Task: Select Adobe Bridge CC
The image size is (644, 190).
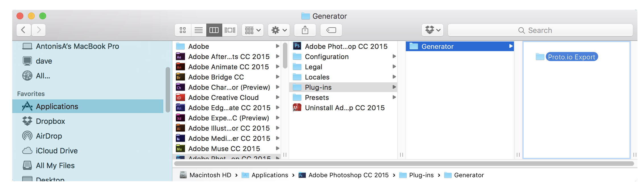Action: pos(227,77)
